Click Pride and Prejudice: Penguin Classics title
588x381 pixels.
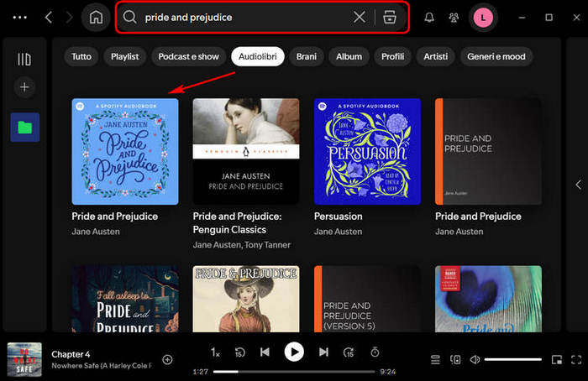tap(237, 223)
